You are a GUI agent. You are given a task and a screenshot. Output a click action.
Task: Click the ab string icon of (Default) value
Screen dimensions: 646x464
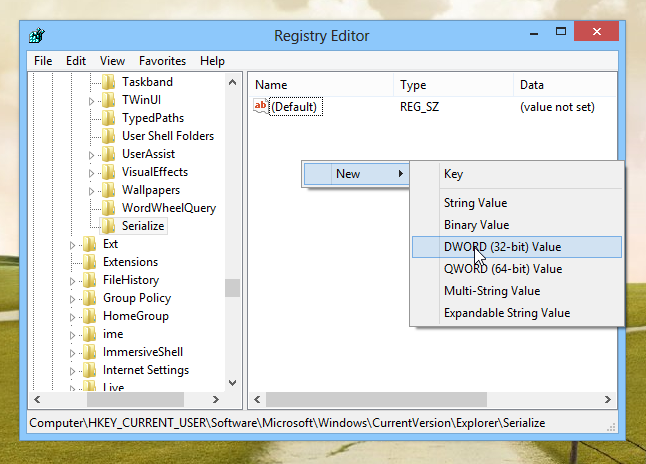(261, 107)
